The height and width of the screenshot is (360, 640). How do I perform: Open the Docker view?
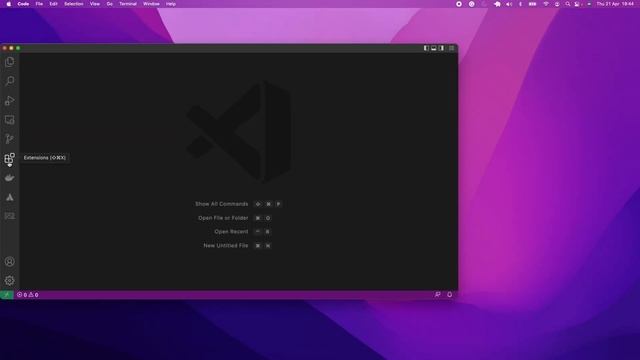(x=9, y=178)
